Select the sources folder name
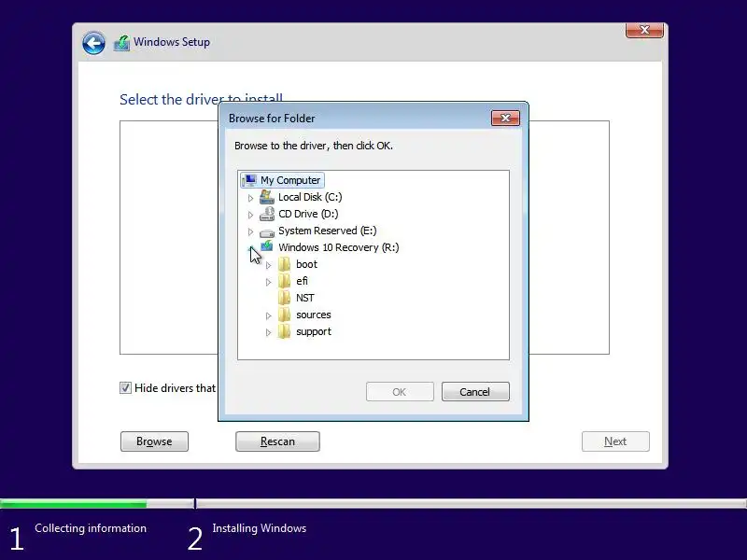 [x=314, y=315]
